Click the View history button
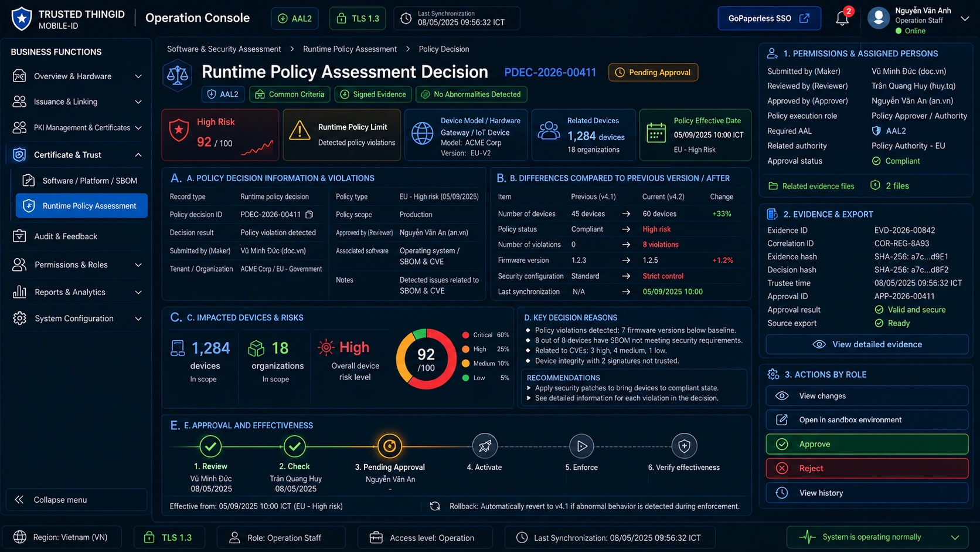Screen dimensions: 980x552 click(867, 493)
